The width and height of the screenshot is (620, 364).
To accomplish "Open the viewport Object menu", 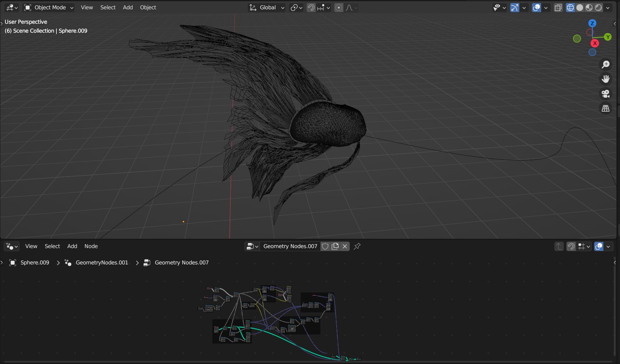I will pos(148,7).
